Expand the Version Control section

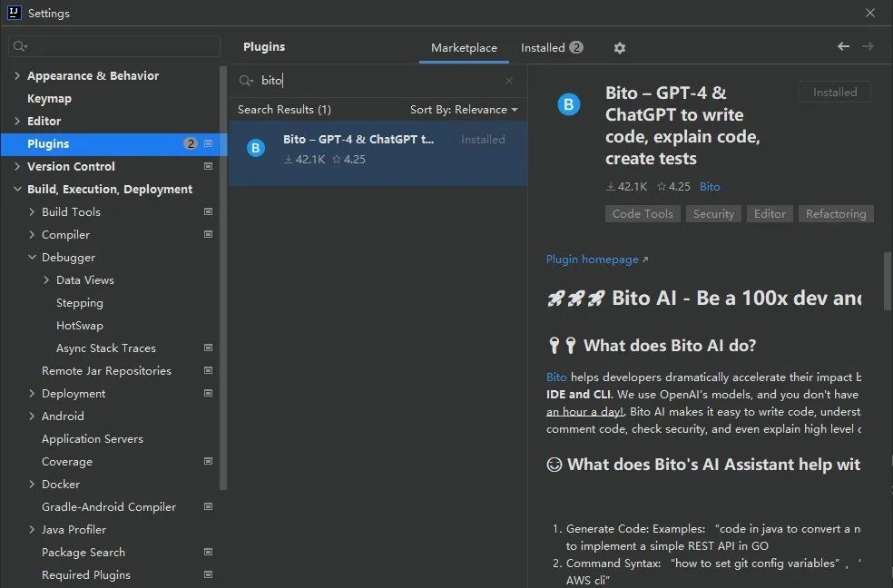point(17,166)
